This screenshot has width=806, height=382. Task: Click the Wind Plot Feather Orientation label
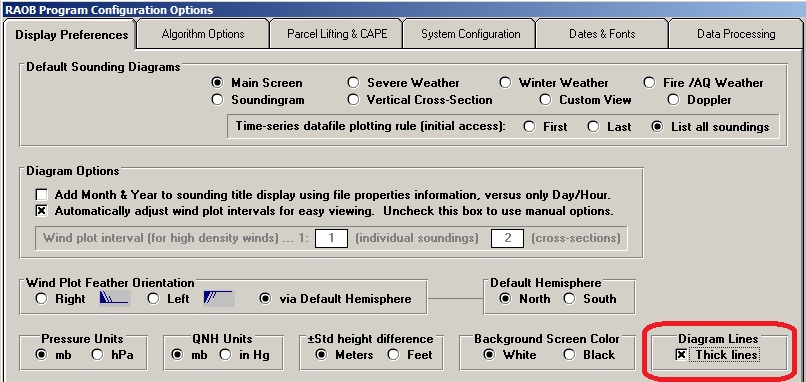[x=110, y=283]
